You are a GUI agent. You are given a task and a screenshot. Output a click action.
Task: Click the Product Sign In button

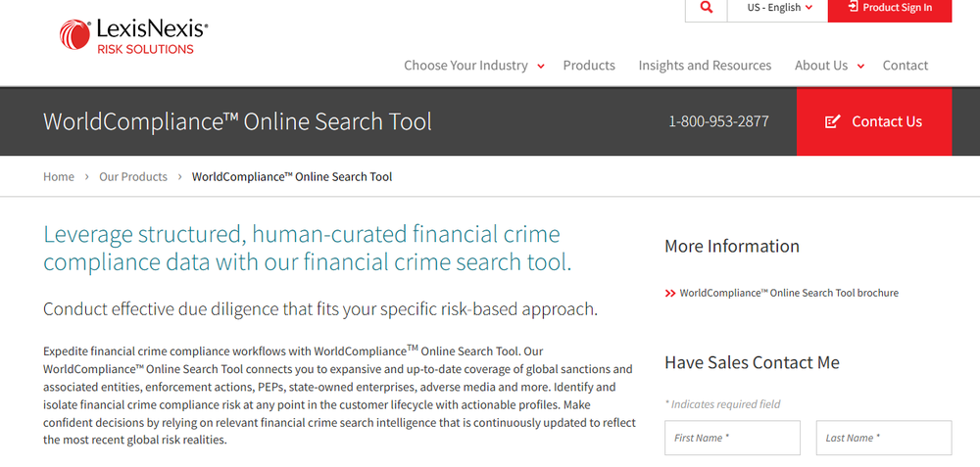(890, 10)
